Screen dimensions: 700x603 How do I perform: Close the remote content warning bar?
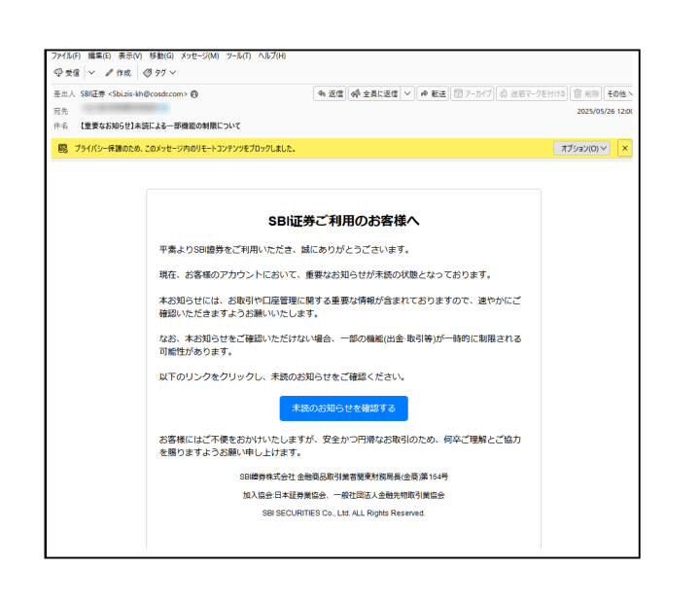624,148
